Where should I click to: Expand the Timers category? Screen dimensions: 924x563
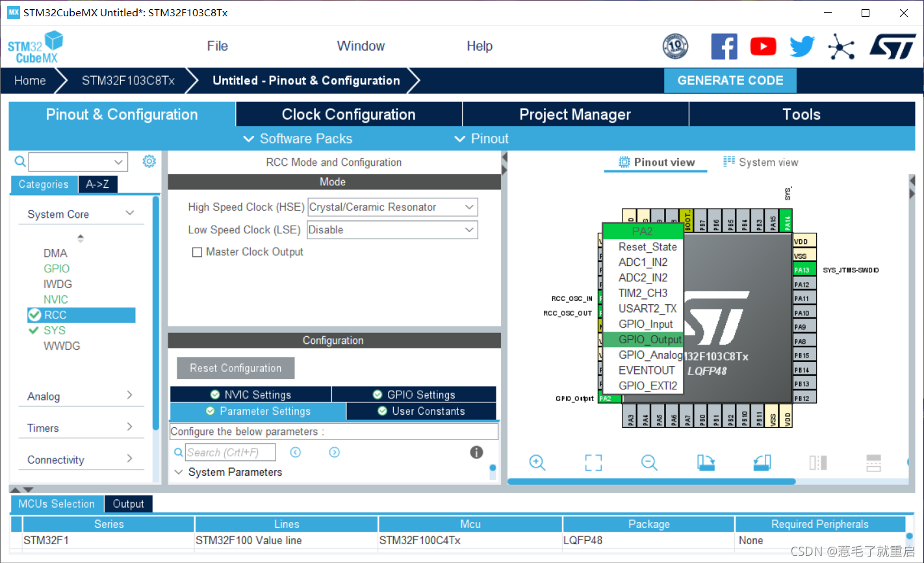[129, 427]
